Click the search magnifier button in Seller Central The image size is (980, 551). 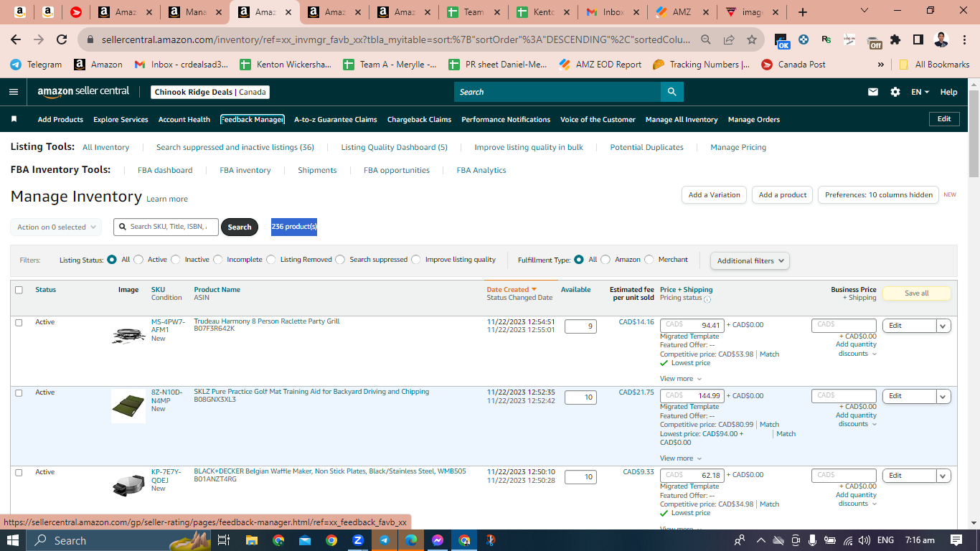[x=672, y=92]
